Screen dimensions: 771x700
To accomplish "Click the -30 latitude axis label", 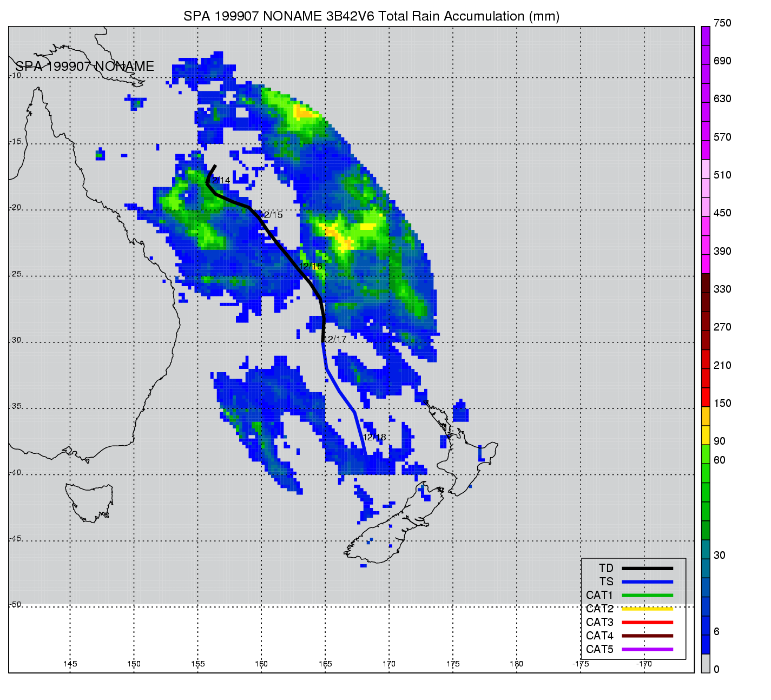I will (x=16, y=340).
